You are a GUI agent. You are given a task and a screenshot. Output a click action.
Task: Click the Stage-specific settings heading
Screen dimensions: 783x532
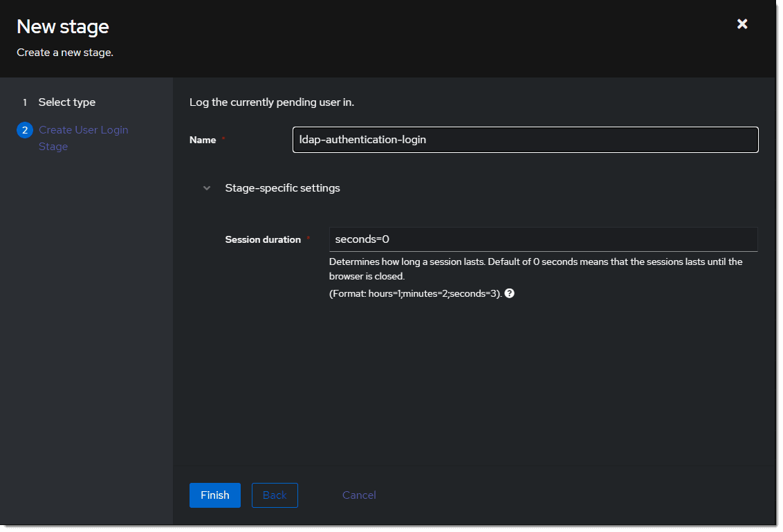(282, 188)
